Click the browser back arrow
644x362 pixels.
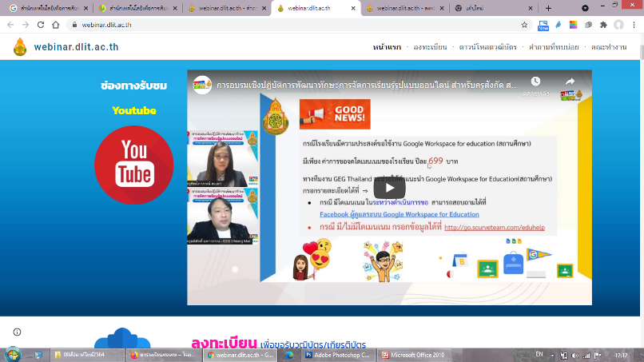(x=10, y=25)
